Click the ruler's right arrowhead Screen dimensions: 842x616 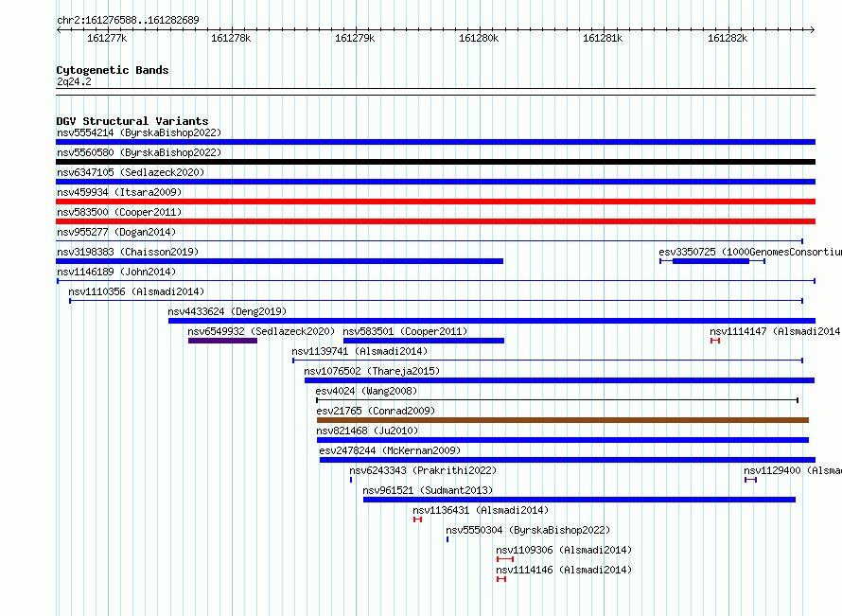(813, 29)
